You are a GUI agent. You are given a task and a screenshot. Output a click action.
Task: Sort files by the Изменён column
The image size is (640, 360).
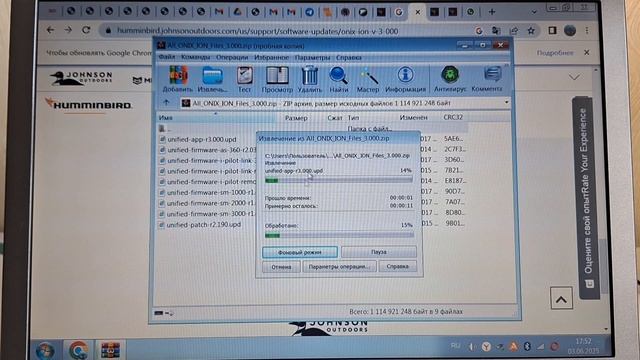413,117
